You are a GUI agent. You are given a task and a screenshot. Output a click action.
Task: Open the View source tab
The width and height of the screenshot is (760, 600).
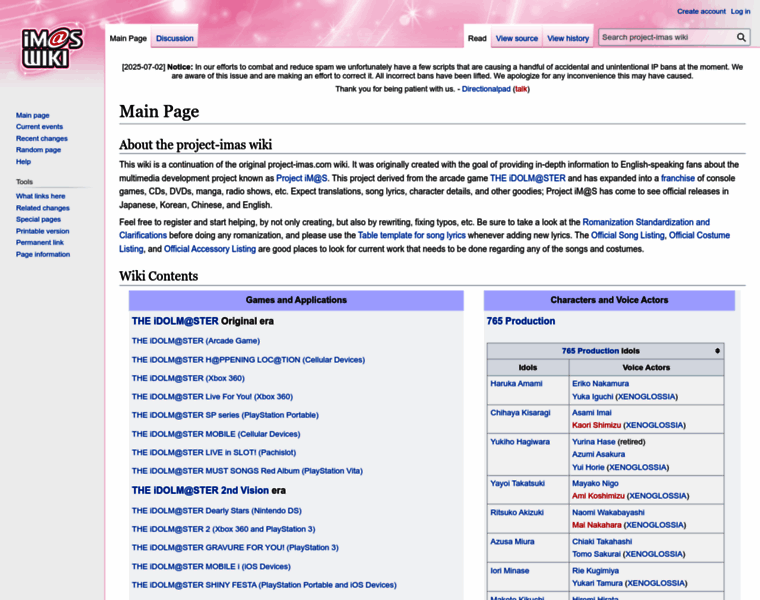pos(517,38)
